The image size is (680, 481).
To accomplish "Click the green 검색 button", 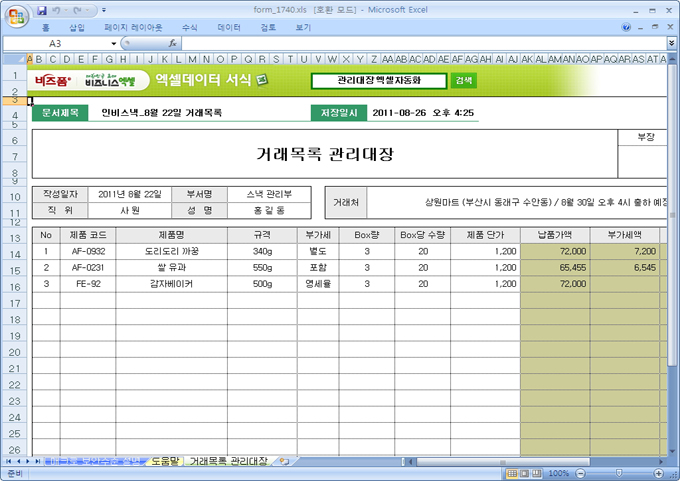I will (464, 80).
